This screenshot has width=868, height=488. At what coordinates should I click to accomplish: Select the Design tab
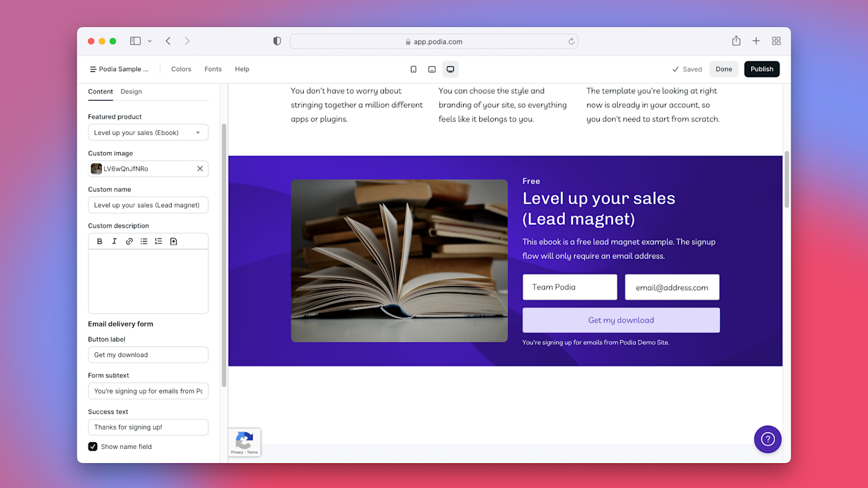pyautogui.click(x=131, y=92)
